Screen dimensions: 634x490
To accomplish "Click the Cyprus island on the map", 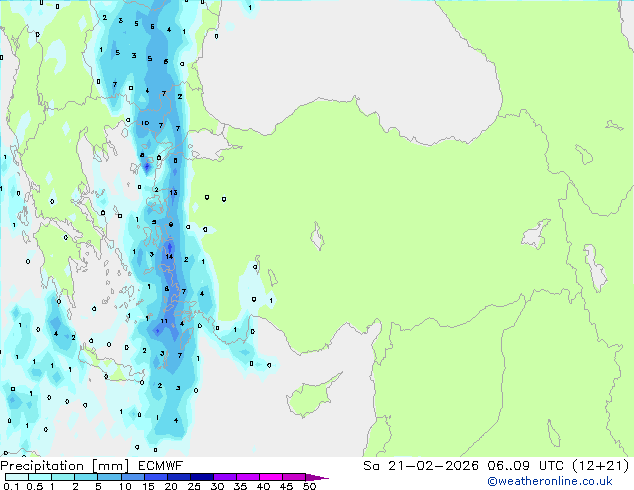I will 311,396.
